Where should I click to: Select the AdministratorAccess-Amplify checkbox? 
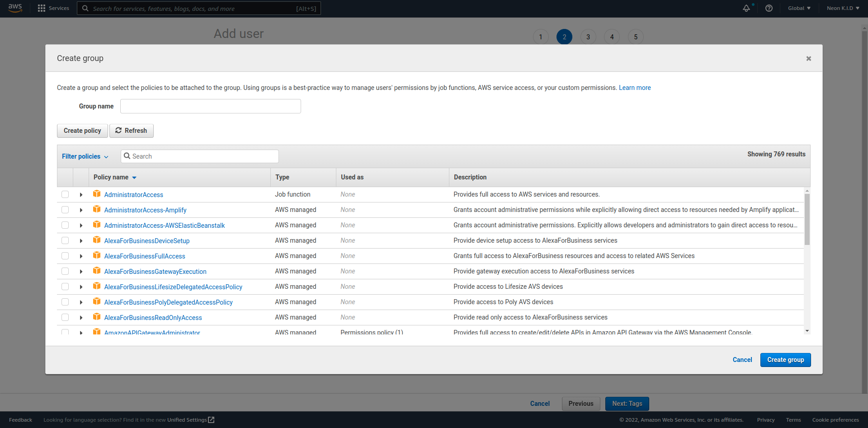pyautogui.click(x=65, y=210)
